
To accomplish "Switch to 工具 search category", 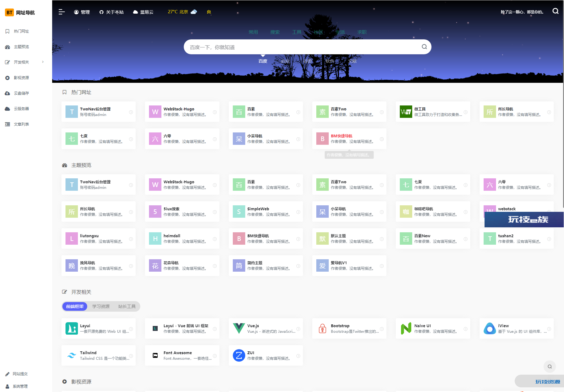I will click(x=297, y=32).
